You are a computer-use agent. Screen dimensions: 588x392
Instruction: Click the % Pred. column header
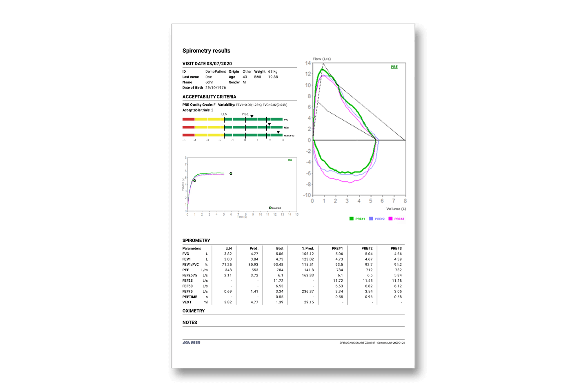pos(308,248)
